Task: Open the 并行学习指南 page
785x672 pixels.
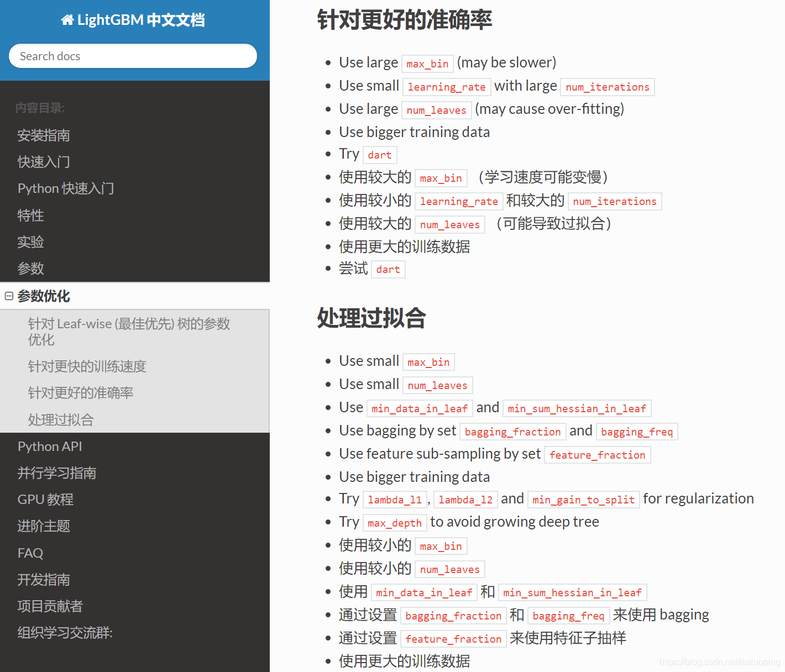Action: coord(57,473)
